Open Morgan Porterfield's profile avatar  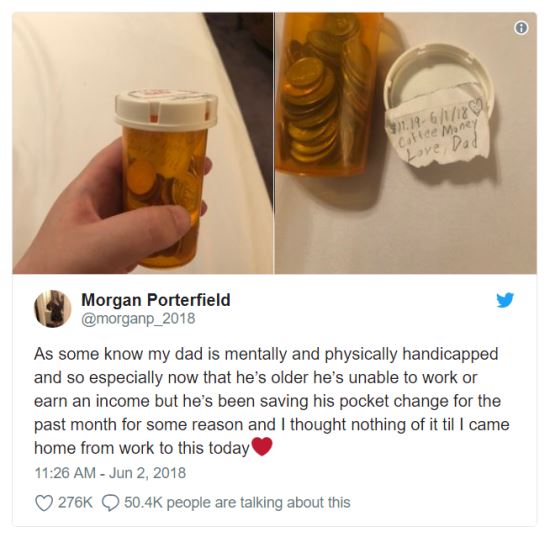tap(53, 309)
